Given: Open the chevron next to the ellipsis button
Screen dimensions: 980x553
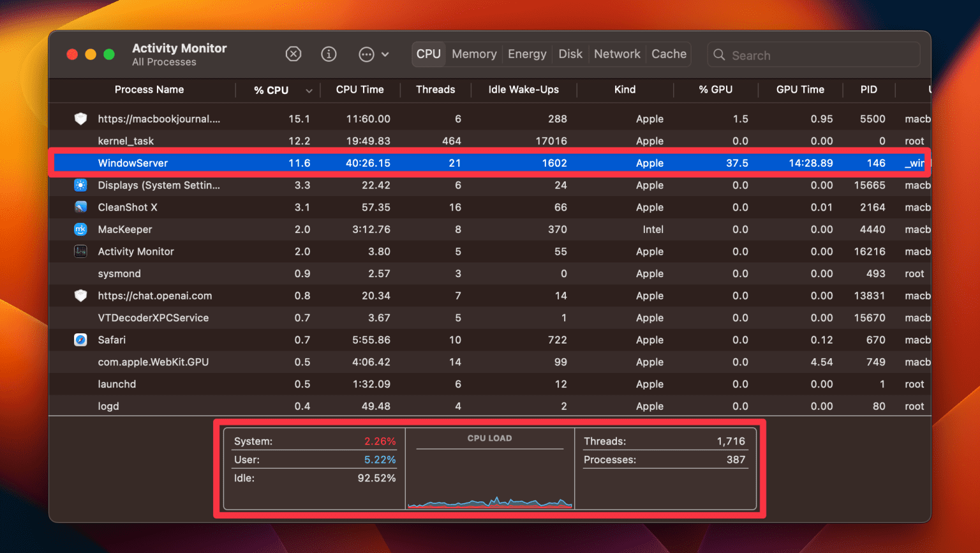Looking at the screenshot, I should coord(385,54).
